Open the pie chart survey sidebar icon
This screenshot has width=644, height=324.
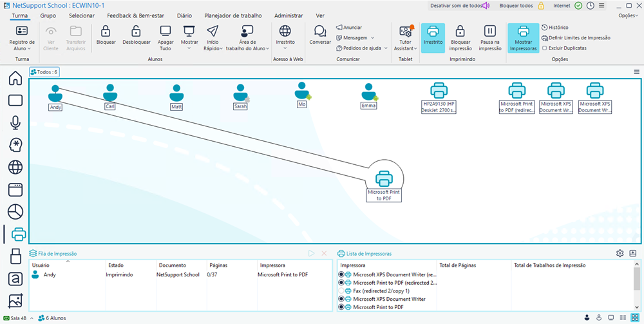[15, 212]
